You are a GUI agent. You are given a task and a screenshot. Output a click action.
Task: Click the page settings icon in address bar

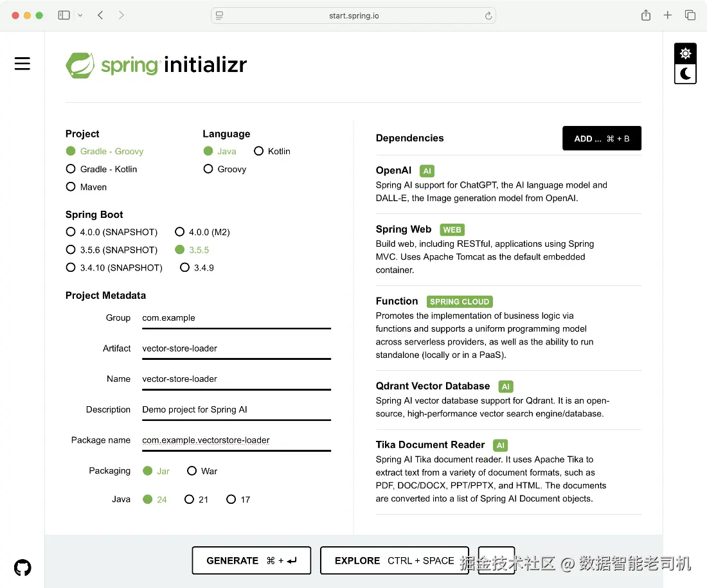point(219,16)
